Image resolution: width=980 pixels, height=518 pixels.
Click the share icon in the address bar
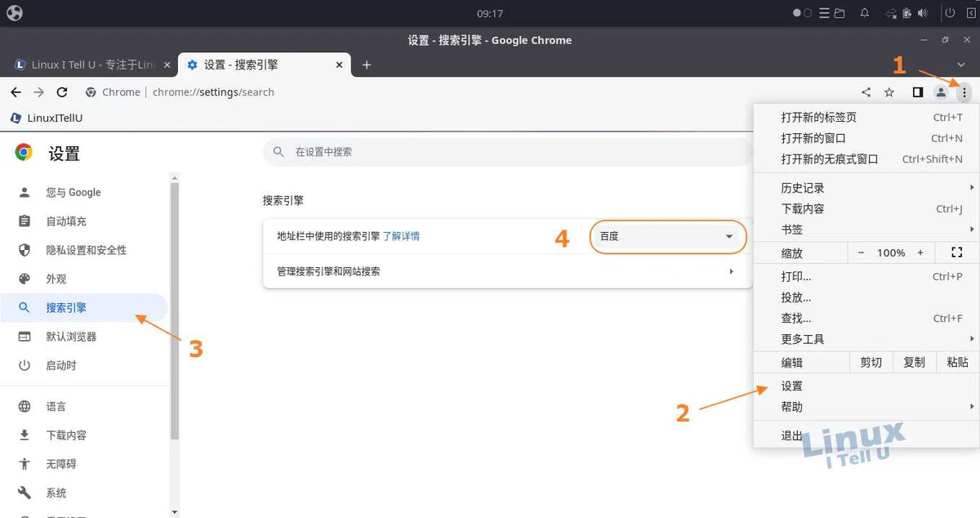point(866,92)
